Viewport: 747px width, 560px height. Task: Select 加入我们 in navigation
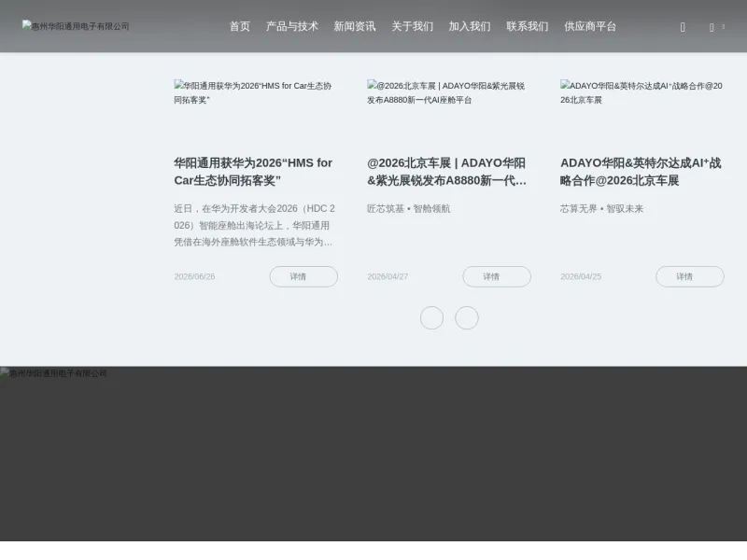coord(470,27)
